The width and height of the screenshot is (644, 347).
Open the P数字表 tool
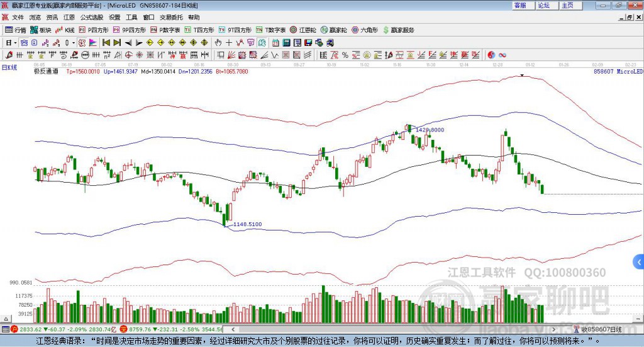tap(165, 30)
